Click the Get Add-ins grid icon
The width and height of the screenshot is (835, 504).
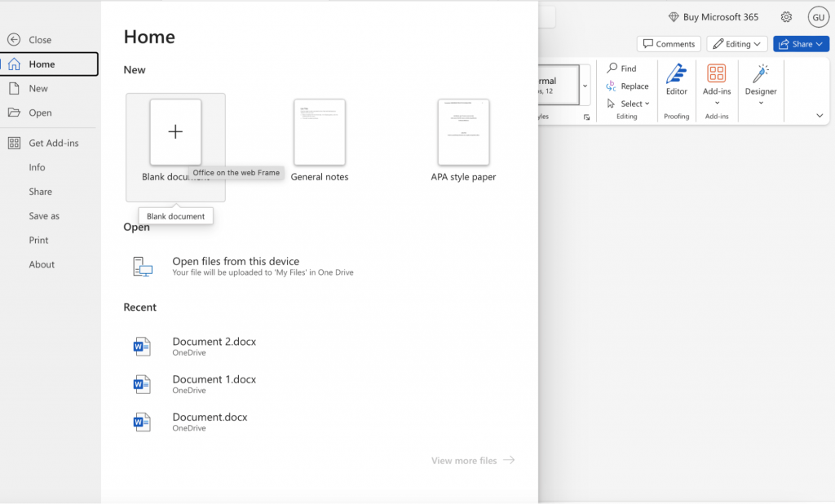pos(15,143)
